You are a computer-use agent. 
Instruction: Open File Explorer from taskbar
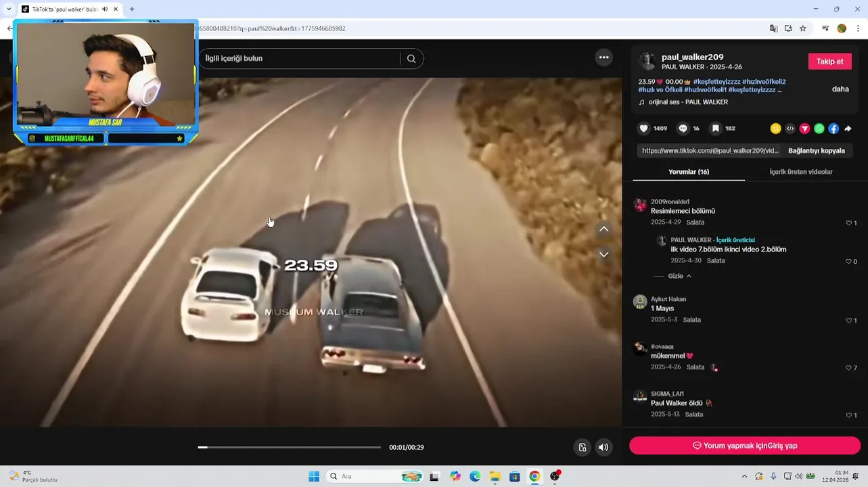pos(495,476)
